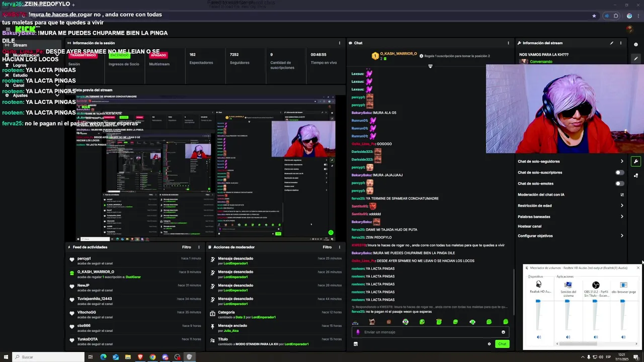Screen dimensions: 644x362
Task: Expand Ajustes sidebar section chevron
Action: 57,96
